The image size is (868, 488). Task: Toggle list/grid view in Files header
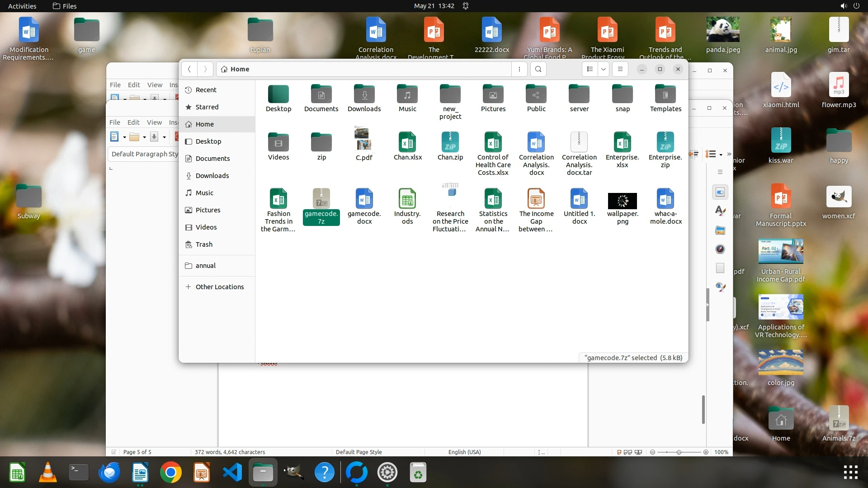tap(590, 69)
